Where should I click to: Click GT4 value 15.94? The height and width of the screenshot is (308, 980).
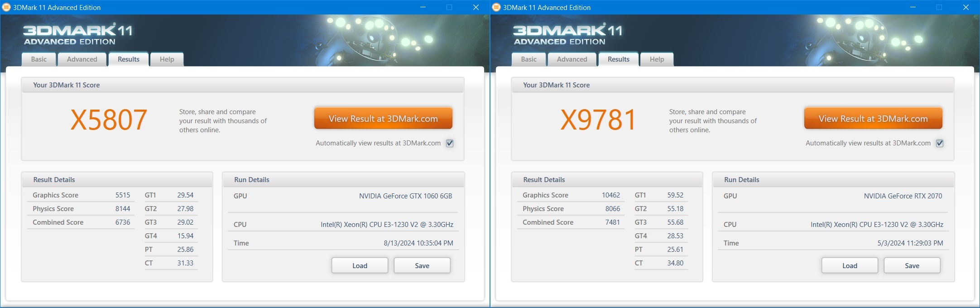pos(185,236)
